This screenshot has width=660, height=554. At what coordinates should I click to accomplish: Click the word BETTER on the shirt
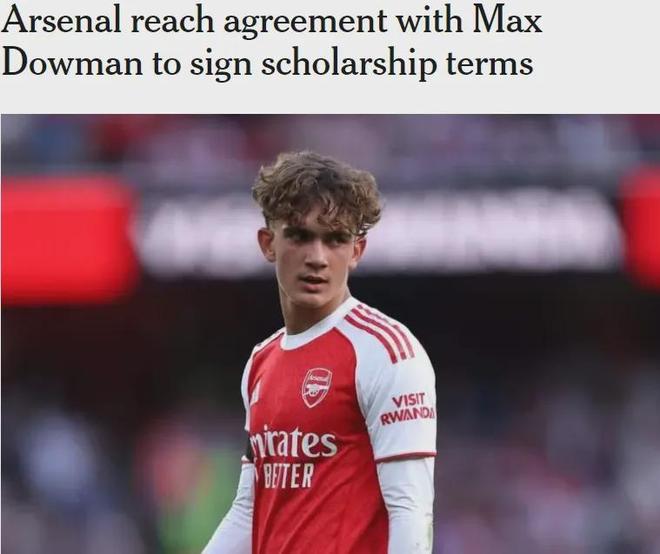point(289,475)
